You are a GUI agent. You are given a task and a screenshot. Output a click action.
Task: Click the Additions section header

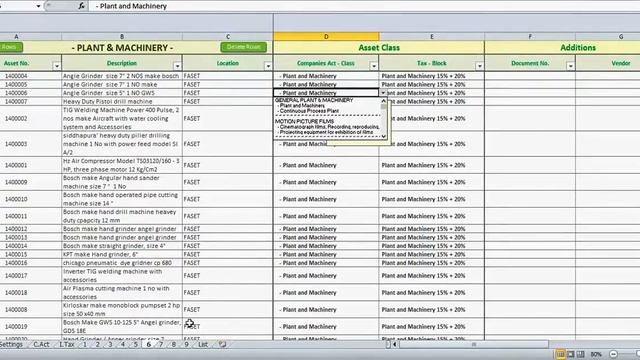578,47
